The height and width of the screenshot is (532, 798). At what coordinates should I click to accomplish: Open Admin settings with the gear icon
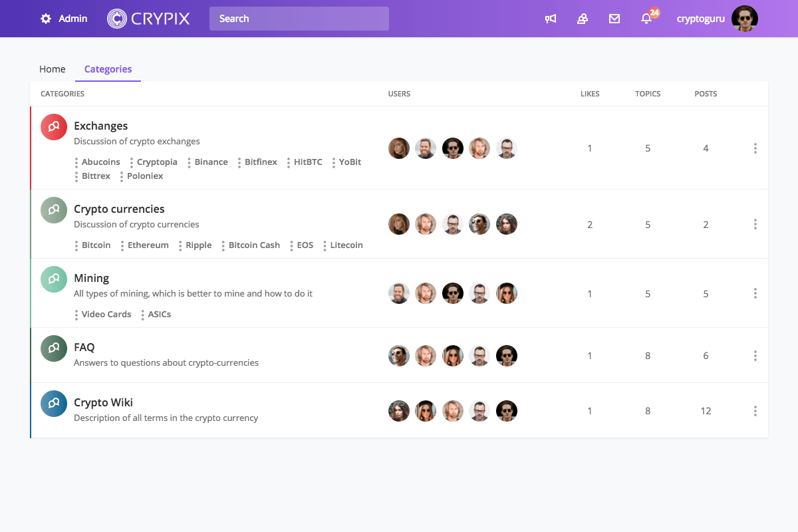(x=45, y=19)
